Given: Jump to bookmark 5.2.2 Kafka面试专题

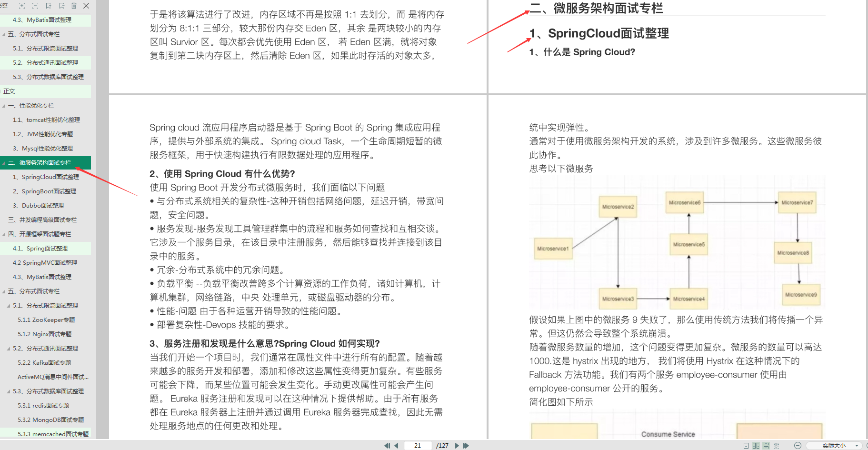Looking at the screenshot, I should click(45, 363).
